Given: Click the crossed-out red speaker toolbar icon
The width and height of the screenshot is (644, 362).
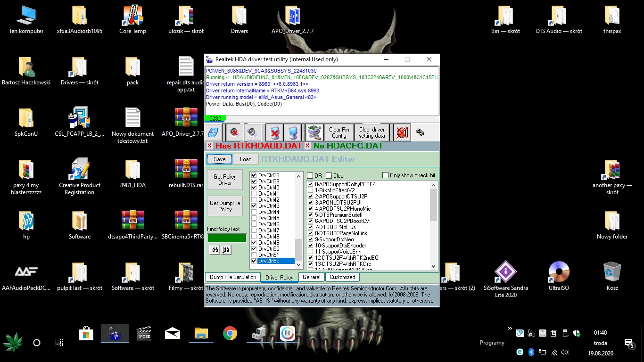Looking at the screenshot, I should click(402, 132).
